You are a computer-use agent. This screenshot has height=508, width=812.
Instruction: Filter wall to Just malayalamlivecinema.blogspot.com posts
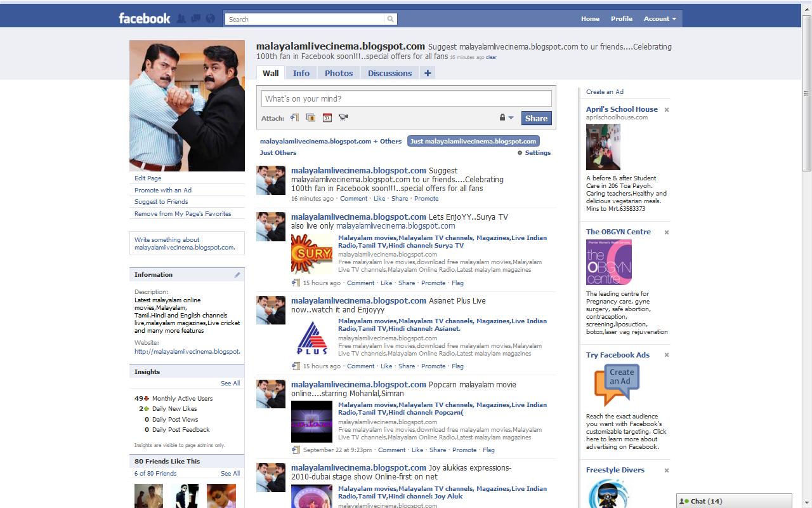(x=473, y=141)
